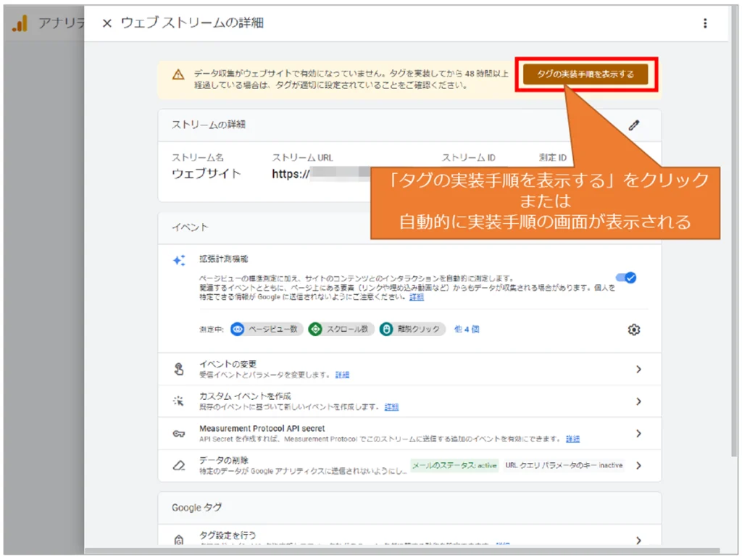This screenshot has width=742, height=560.
Task: Click the 他 4 個 link
Action: (466, 329)
